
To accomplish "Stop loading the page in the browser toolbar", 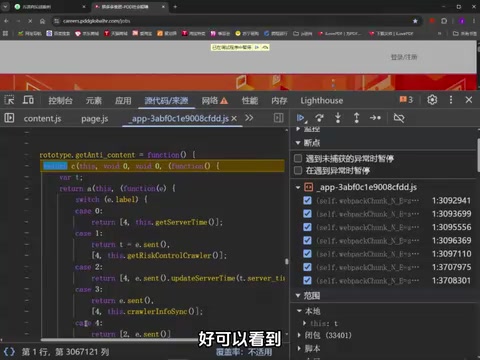I will tap(30, 21).
